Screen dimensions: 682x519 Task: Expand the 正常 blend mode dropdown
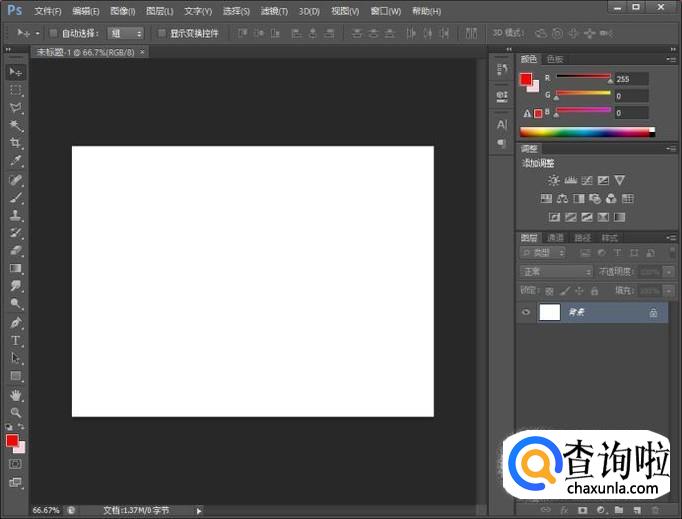(x=557, y=272)
